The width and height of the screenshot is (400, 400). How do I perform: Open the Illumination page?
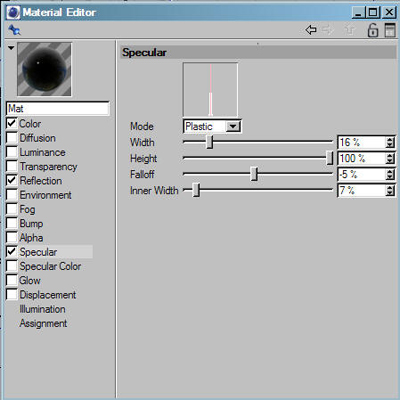(x=42, y=309)
